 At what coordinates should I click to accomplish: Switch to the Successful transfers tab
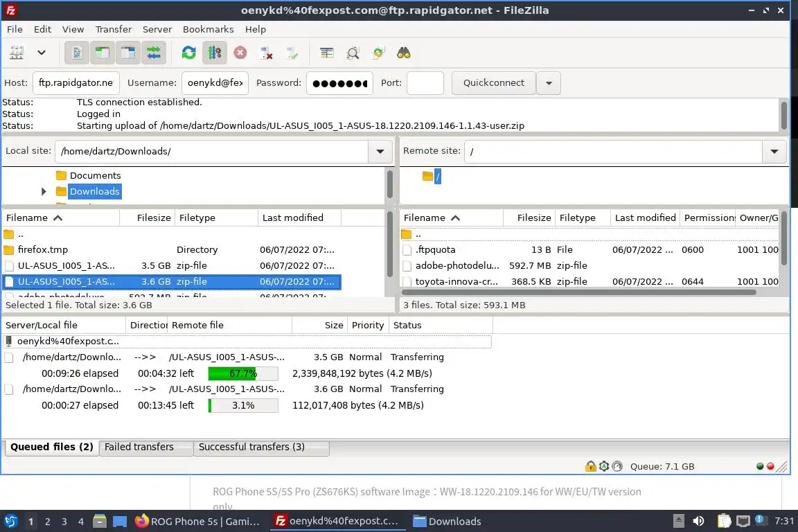point(261,447)
